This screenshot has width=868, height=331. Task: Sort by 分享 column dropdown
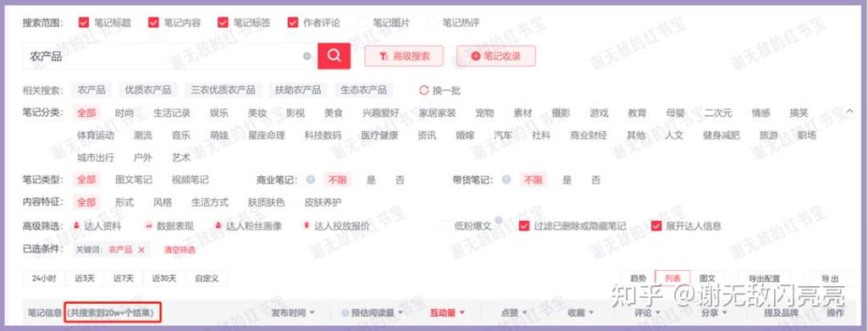point(714,312)
